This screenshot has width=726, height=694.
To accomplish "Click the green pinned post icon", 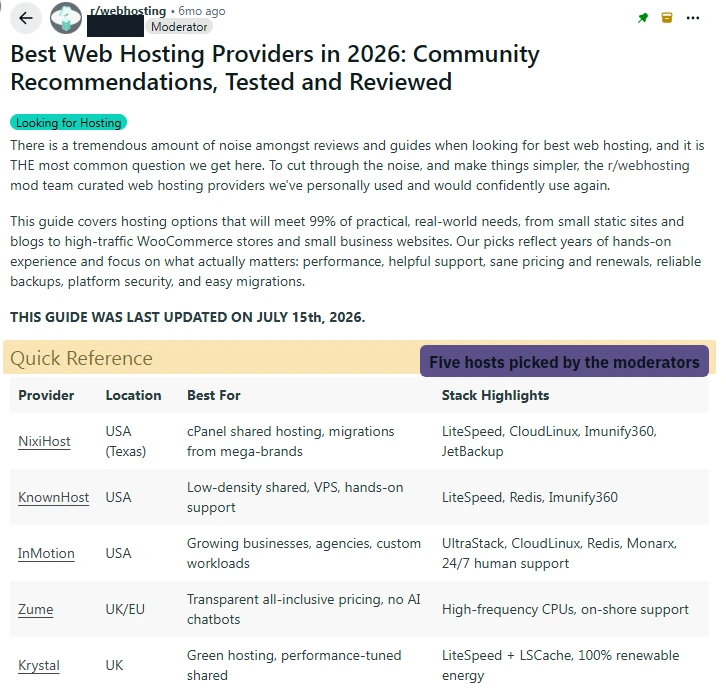I will [x=643, y=18].
